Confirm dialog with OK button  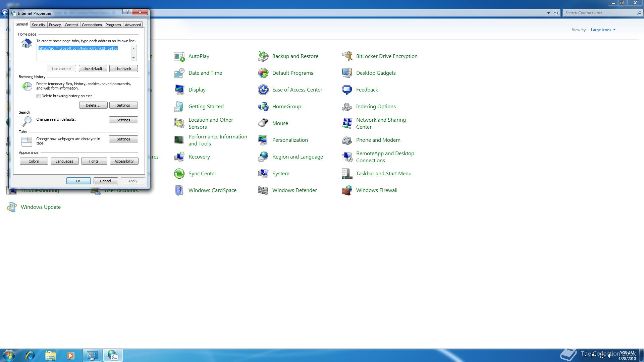[78, 181]
